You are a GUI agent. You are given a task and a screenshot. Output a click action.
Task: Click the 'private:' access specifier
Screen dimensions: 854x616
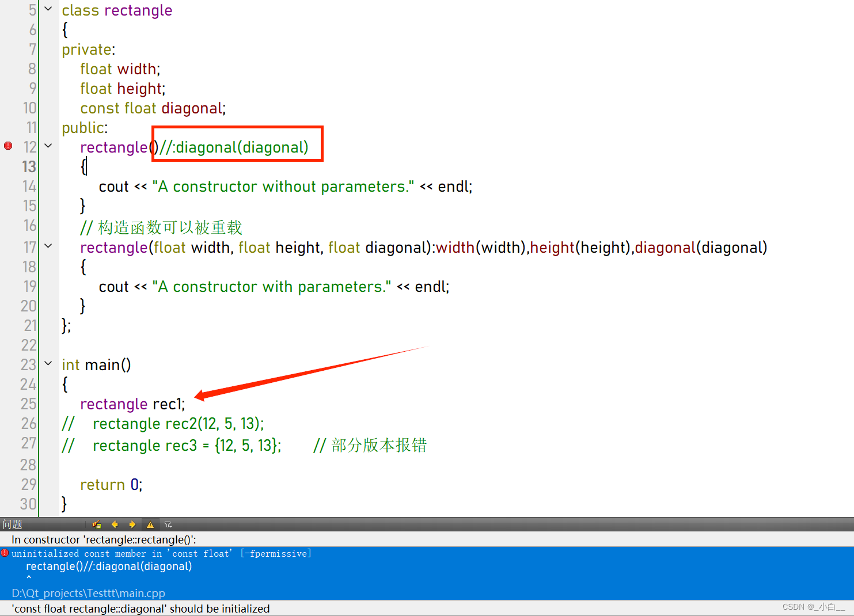click(x=89, y=50)
